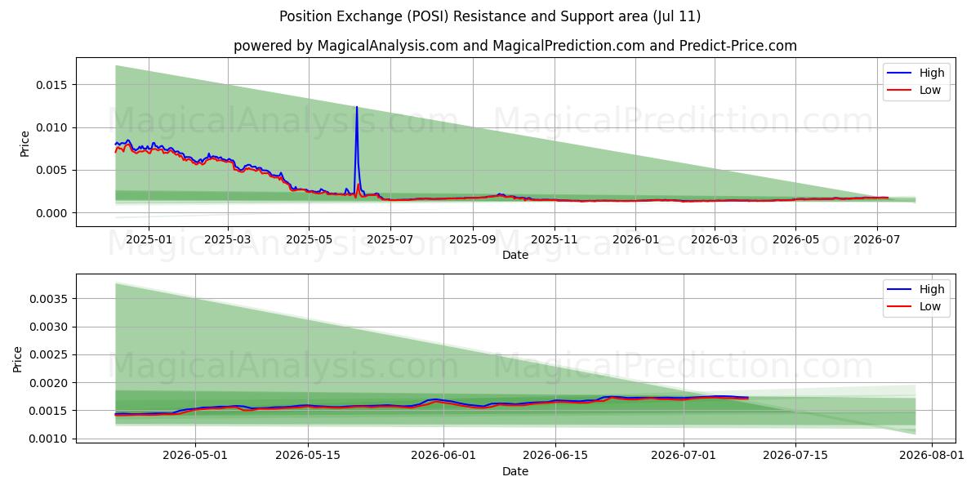Click the price spike peak in the top chart
The height and width of the screenshot is (490, 980).
tap(356, 107)
